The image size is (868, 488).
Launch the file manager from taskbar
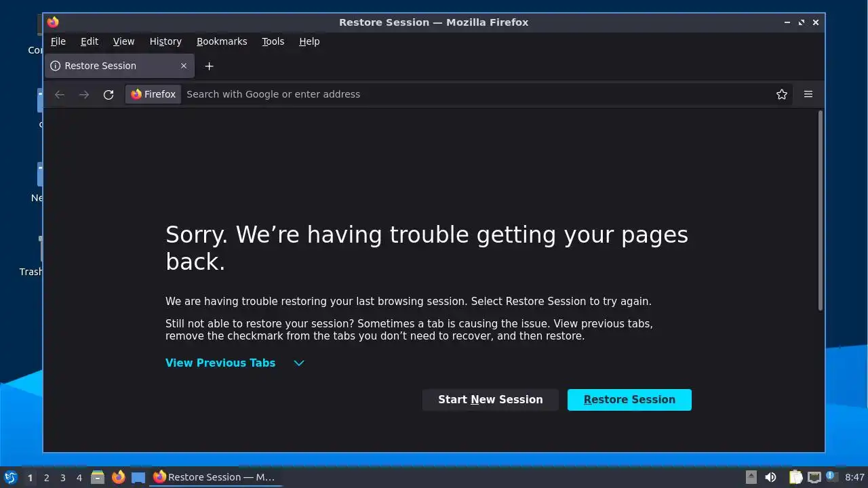click(98, 477)
